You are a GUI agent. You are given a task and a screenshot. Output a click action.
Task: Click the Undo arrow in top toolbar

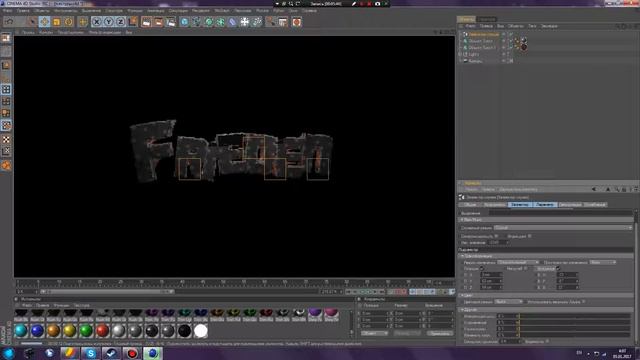coord(9,22)
